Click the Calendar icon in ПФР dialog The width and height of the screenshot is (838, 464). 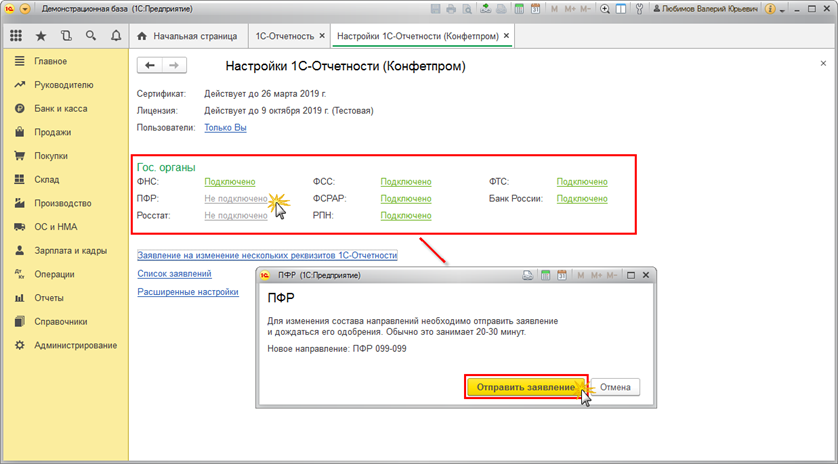tap(562, 275)
